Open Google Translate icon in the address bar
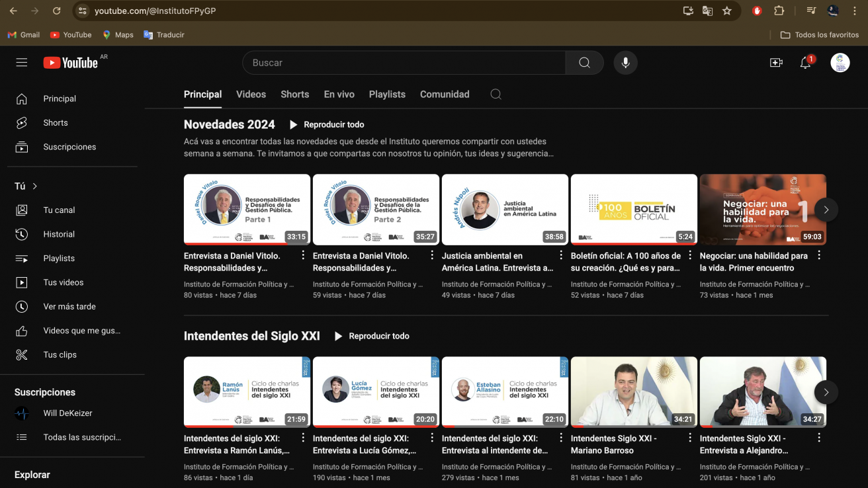 tap(709, 11)
